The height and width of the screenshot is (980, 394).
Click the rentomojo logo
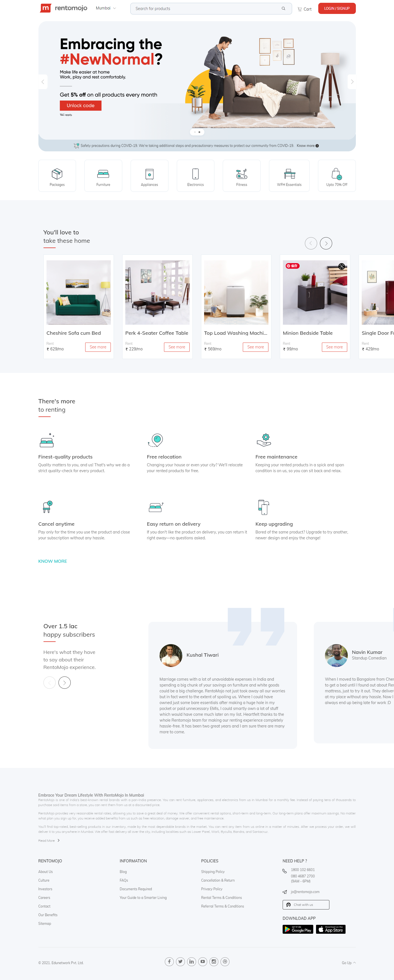point(63,8)
